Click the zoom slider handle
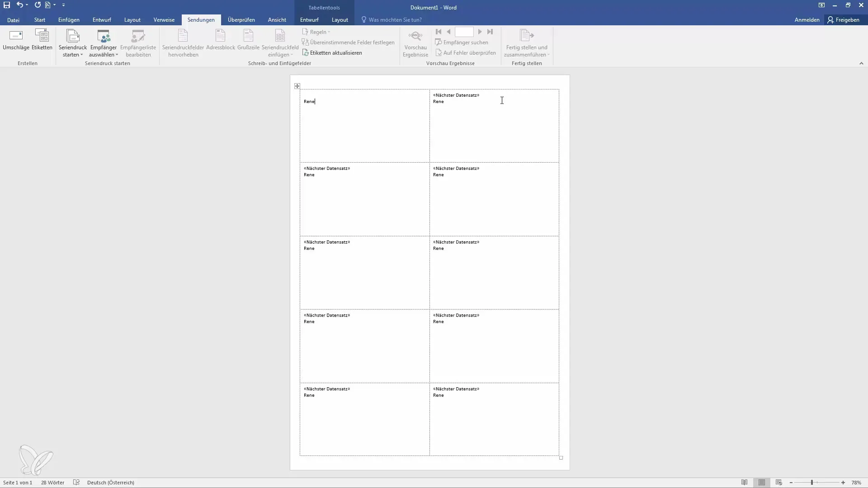Image resolution: width=868 pixels, height=488 pixels. tap(812, 483)
